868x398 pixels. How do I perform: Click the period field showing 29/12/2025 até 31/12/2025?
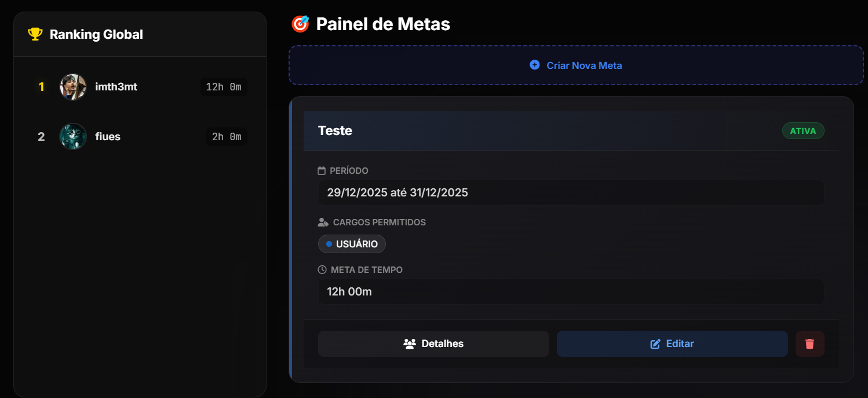(x=571, y=192)
